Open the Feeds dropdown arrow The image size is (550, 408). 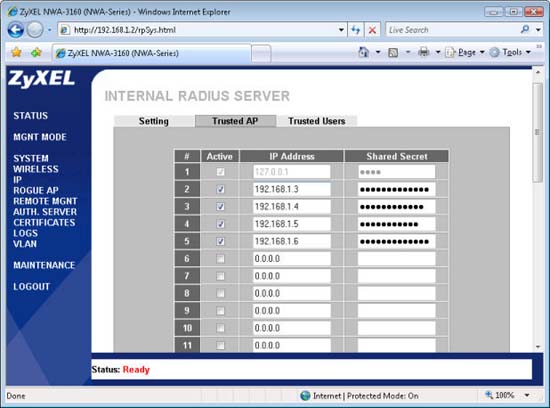coord(408,52)
